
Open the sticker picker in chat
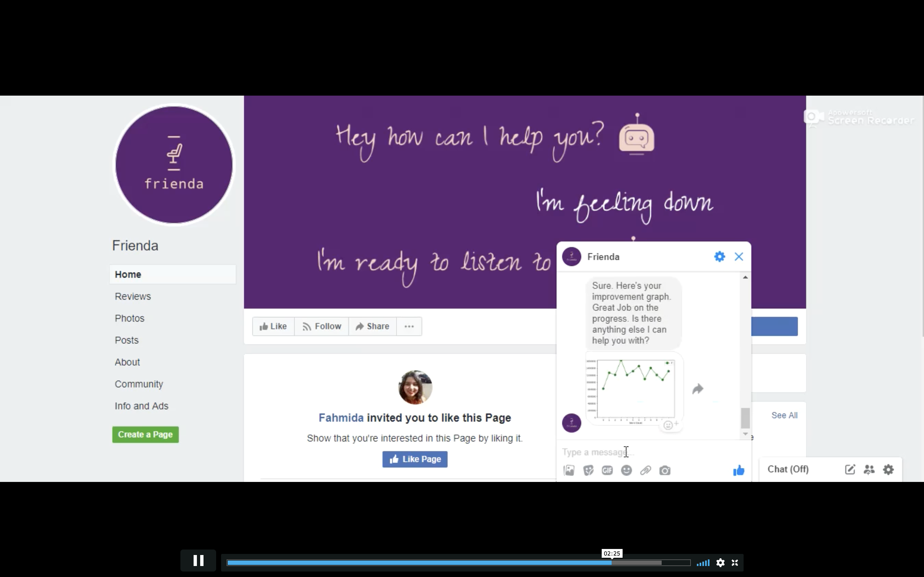pyautogui.click(x=588, y=470)
